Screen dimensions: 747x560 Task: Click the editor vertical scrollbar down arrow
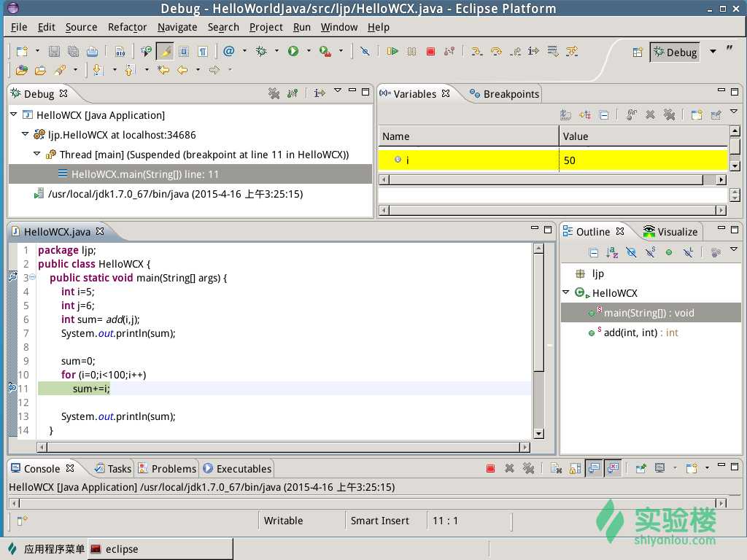539,433
